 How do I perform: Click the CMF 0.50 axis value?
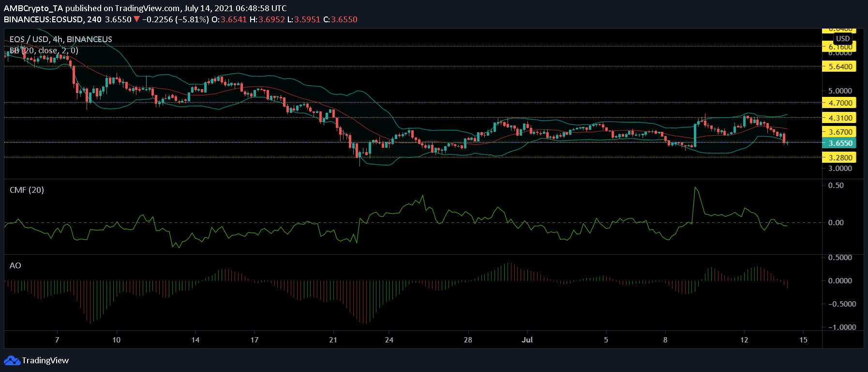coord(836,186)
